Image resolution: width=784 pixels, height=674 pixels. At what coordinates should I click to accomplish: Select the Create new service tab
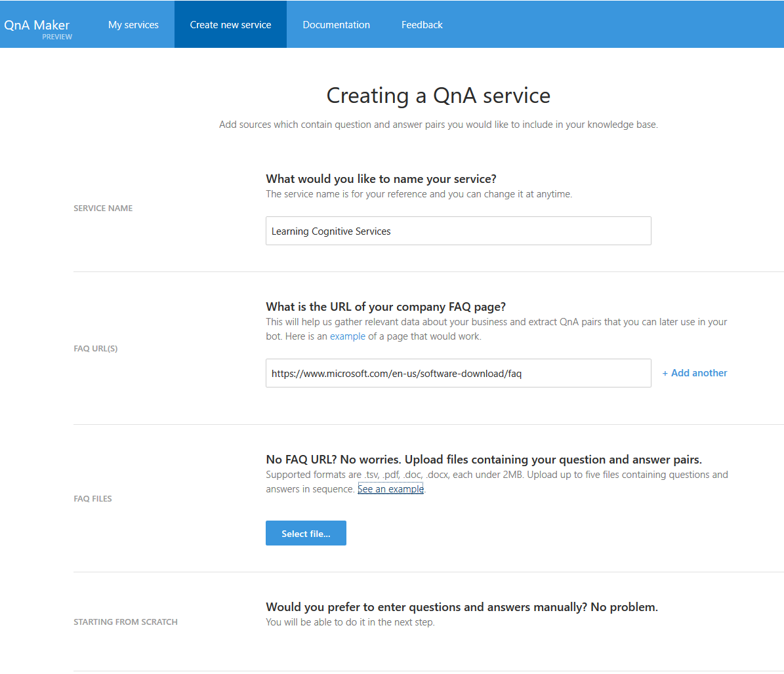(x=230, y=24)
